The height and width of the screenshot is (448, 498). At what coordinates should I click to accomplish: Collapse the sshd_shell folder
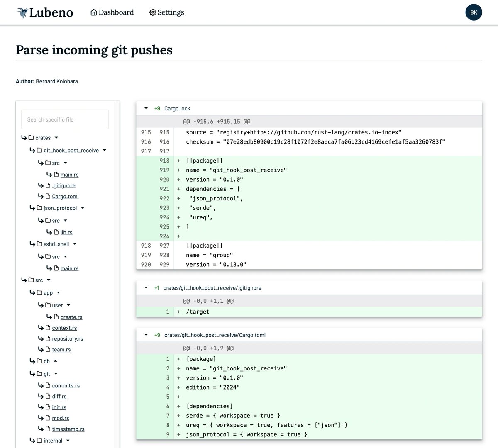(x=74, y=244)
